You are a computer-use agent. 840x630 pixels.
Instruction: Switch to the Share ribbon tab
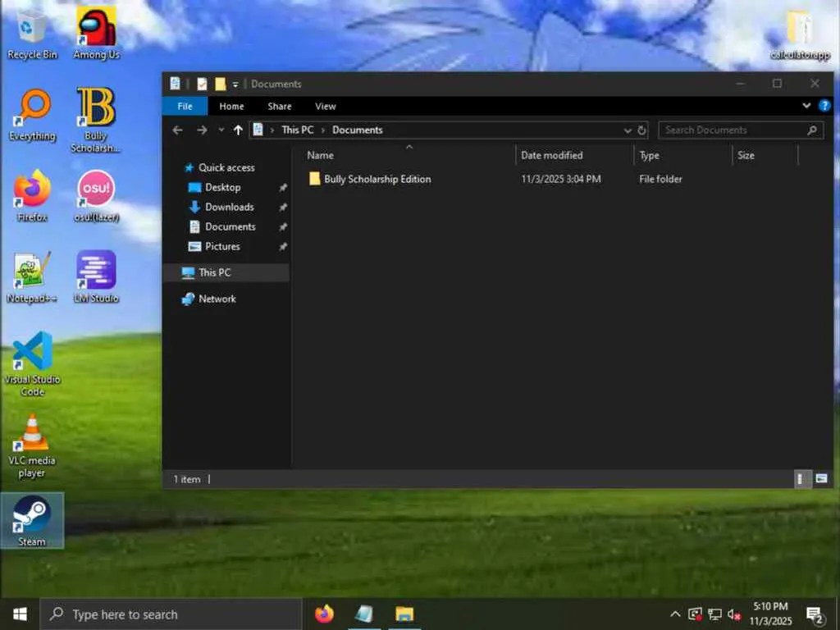[x=280, y=106]
